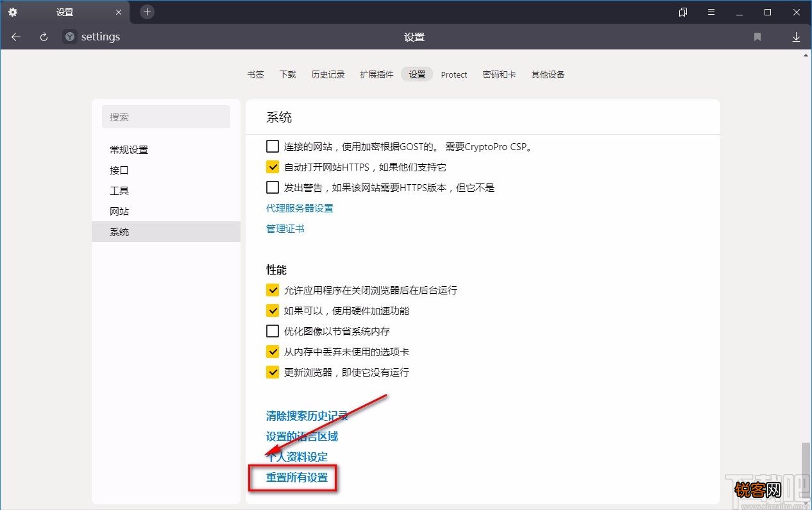Enable 优化图像以节省系统内存 checkbox

tap(273, 331)
